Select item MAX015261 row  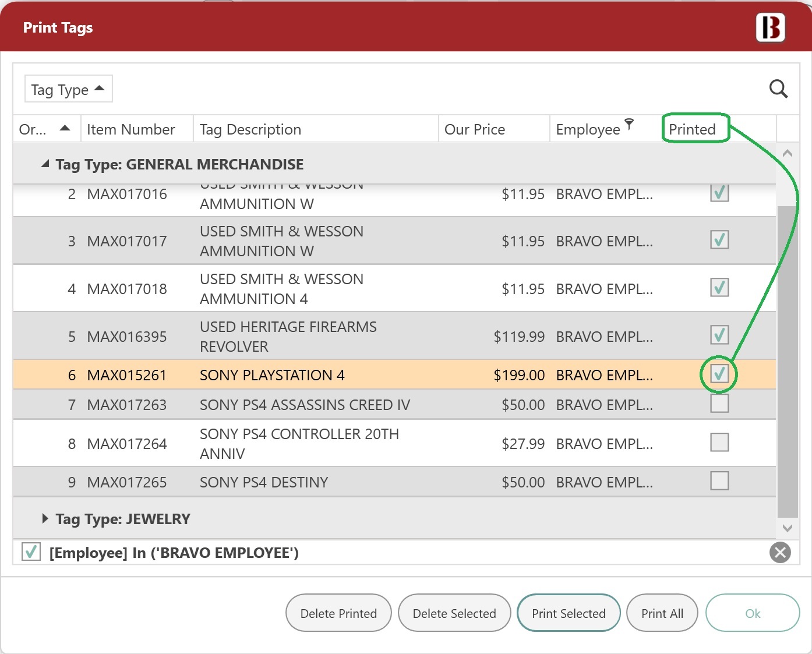point(394,375)
